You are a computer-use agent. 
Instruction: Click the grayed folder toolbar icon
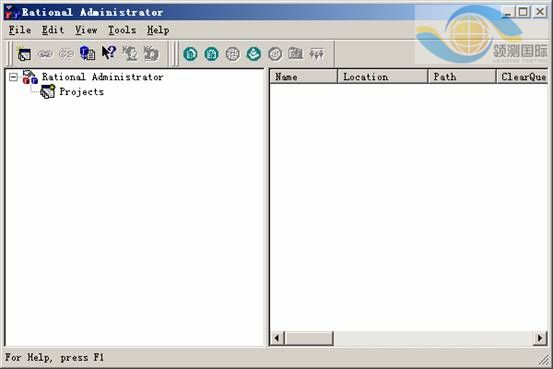point(296,54)
